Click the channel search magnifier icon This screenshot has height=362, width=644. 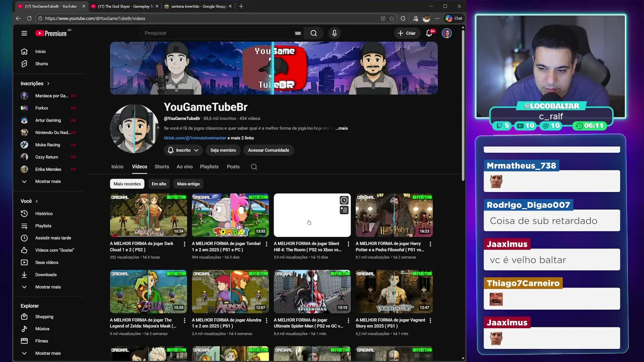tap(254, 167)
